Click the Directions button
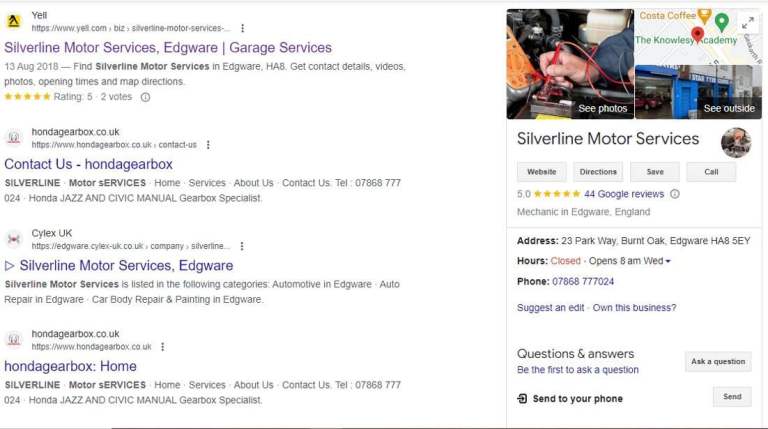This screenshot has width=768, height=429. 598,172
